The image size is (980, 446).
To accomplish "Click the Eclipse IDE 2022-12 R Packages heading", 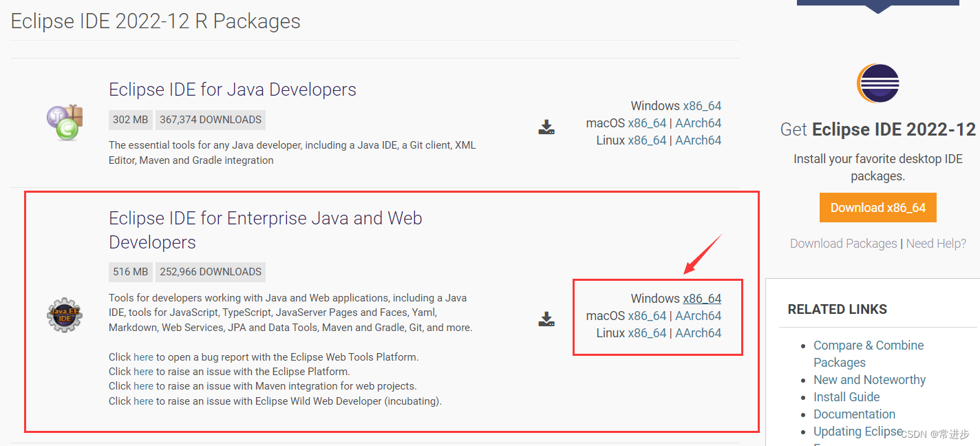I will 156,21.
